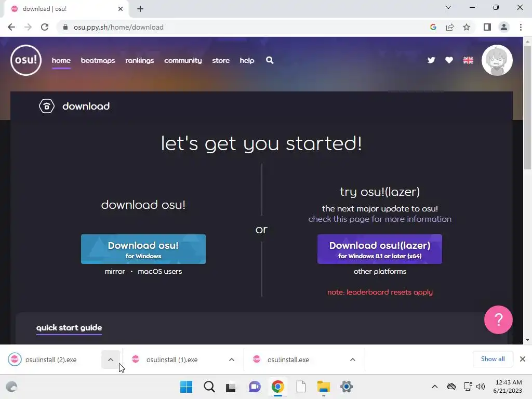The width and height of the screenshot is (532, 399).
Task: Click the browser forward arrow
Action: click(28, 27)
